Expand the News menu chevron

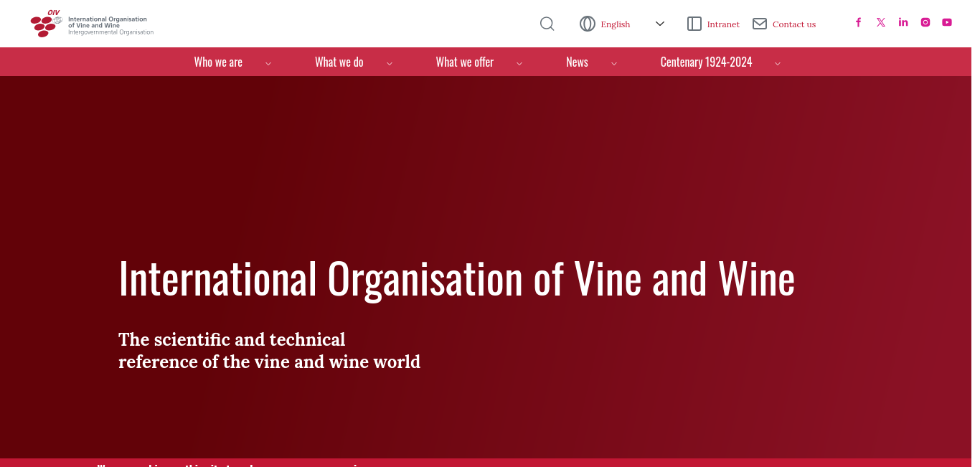[x=614, y=63]
